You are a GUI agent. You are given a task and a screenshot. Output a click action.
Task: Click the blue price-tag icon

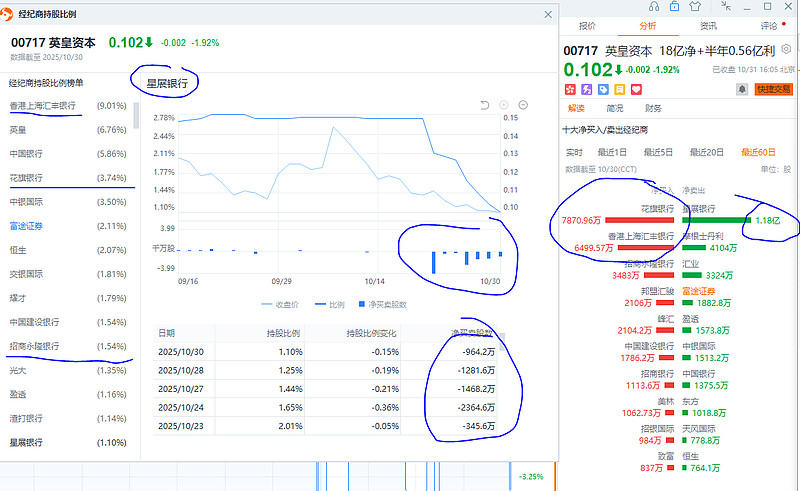[603, 90]
